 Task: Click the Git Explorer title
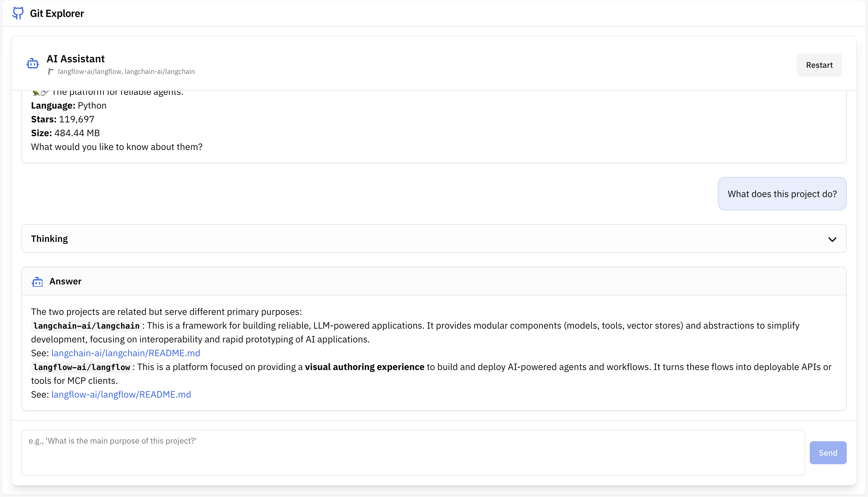[x=57, y=13]
